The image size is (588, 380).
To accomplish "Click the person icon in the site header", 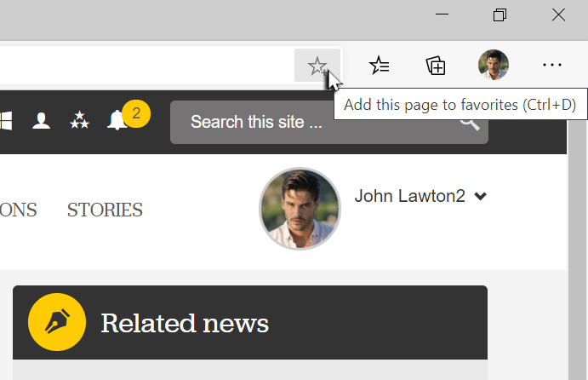I will click(41, 121).
